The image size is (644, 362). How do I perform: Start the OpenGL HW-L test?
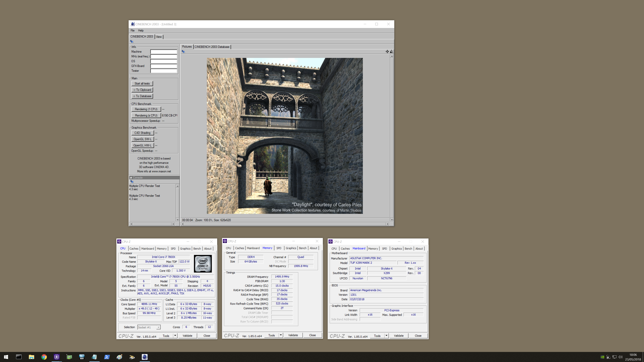click(143, 145)
